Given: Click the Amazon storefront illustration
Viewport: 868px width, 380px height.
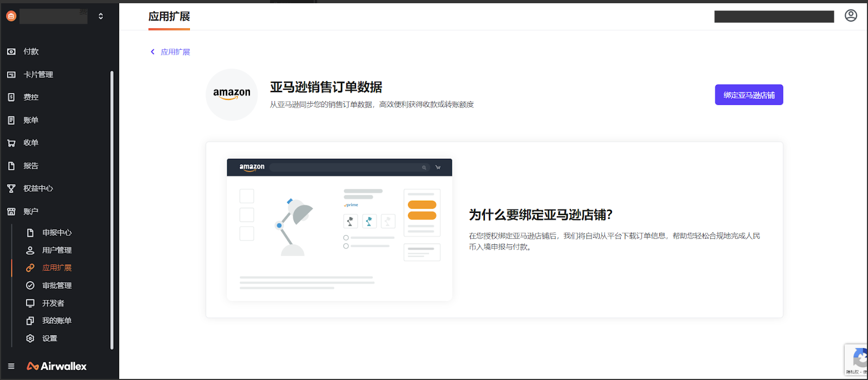Looking at the screenshot, I should [339, 230].
